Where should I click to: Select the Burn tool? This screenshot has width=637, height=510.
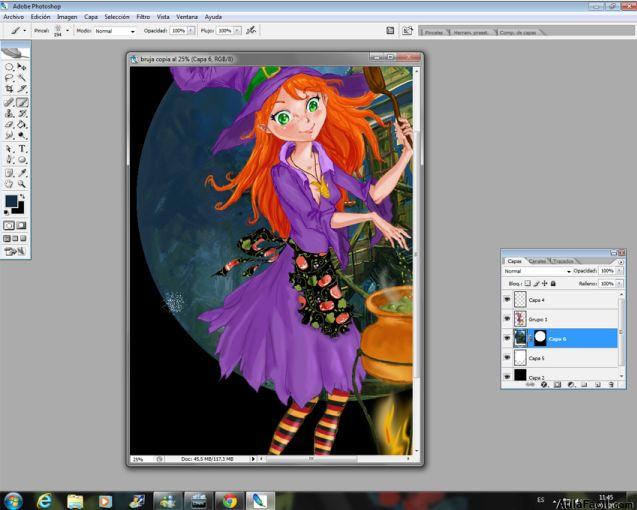click(x=22, y=135)
